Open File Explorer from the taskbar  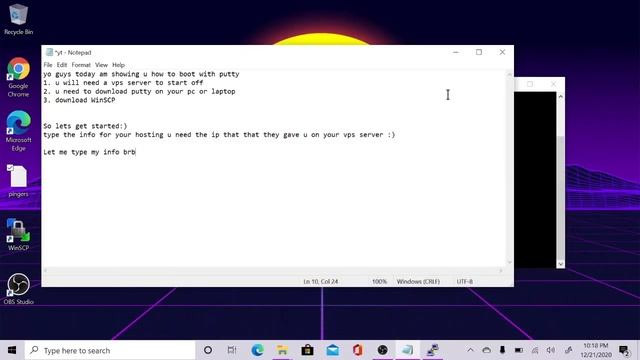click(282, 350)
